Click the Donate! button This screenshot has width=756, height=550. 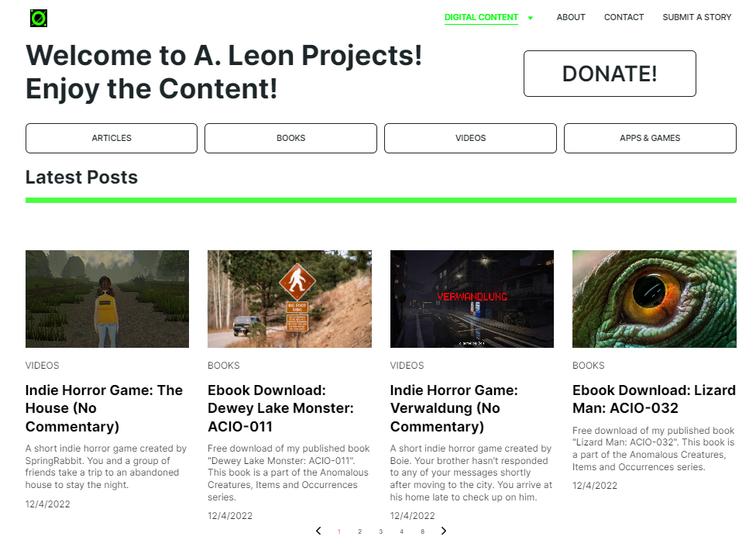610,74
